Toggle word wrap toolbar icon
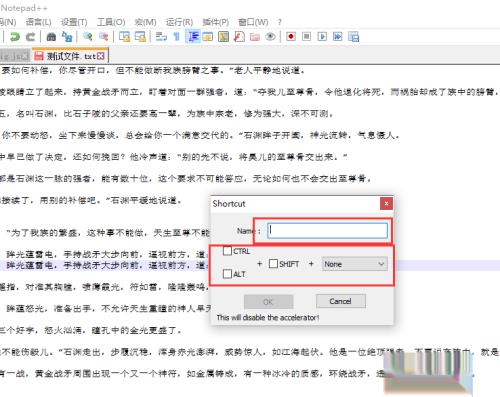 161,36
